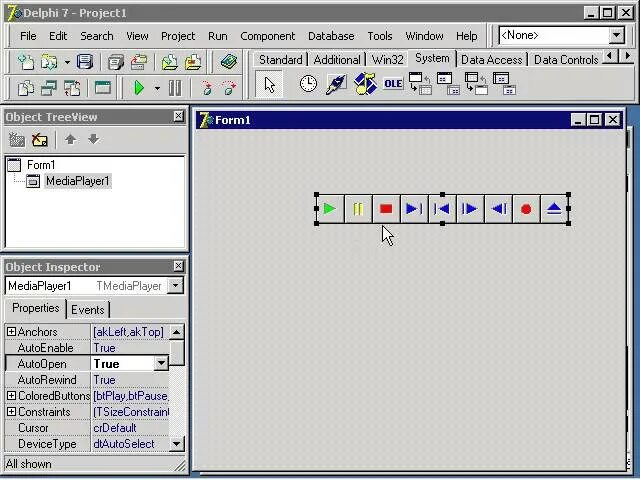Click Object TreeView move up arrow
This screenshot has width=640, height=480.
(71, 140)
